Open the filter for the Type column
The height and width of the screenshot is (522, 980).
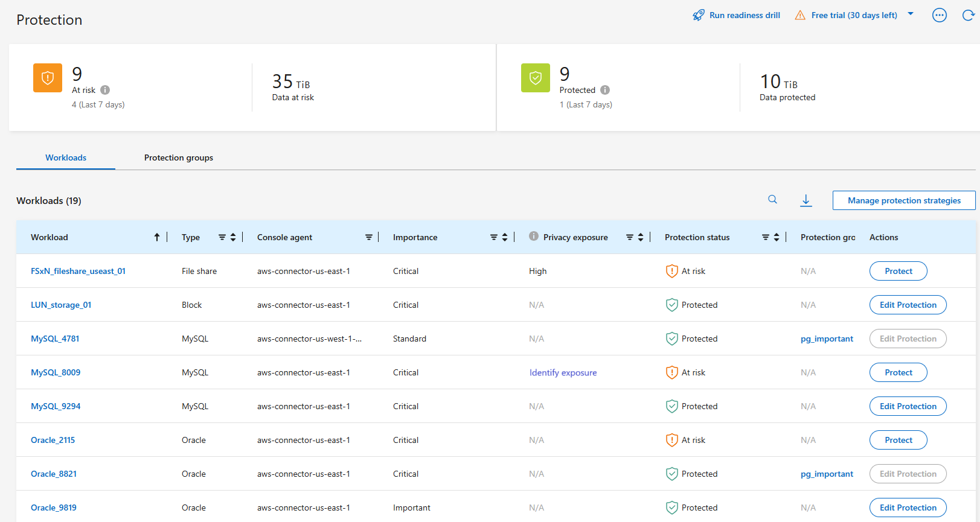tap(222, 237)
